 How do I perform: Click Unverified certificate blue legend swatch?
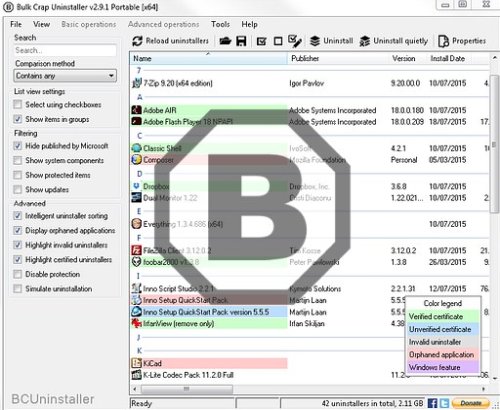443,329
